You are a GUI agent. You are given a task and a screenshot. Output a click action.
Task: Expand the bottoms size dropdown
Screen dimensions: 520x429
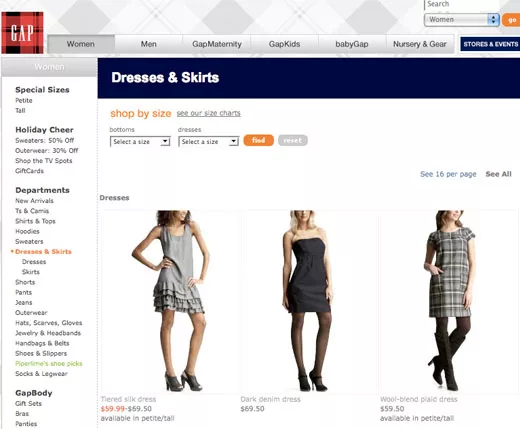coord(140,142)
